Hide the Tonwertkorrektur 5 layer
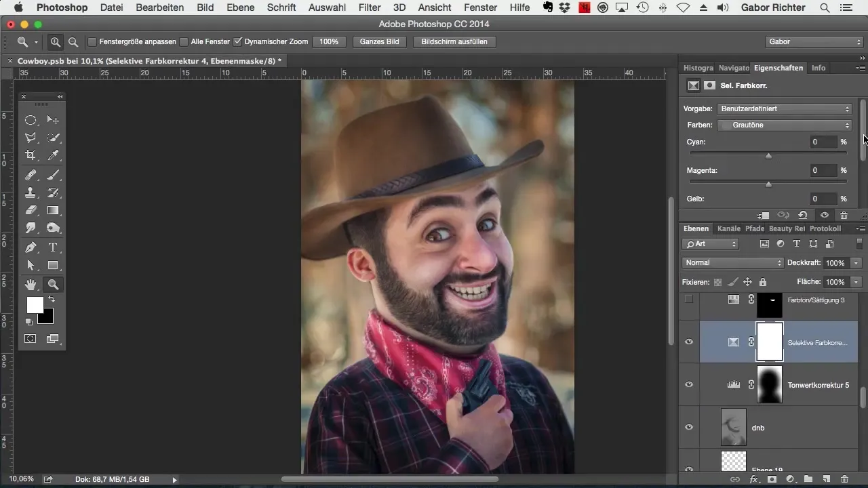The image size is (868, 488). click(x=689, y=384)
